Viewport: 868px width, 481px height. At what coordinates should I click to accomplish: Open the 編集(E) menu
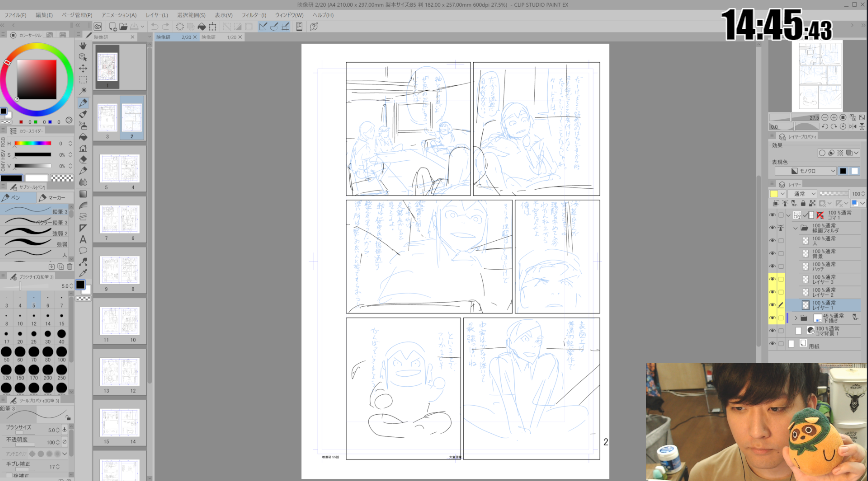point(44,15)
